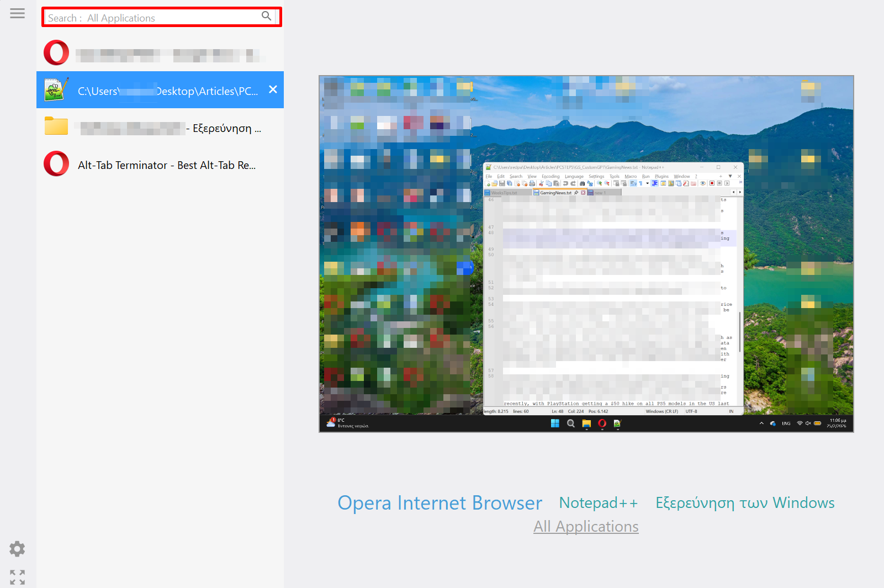Filter tasks by Notepad++ link
The height and width of the screenshot is (588, 884).
tap(599, 503)
